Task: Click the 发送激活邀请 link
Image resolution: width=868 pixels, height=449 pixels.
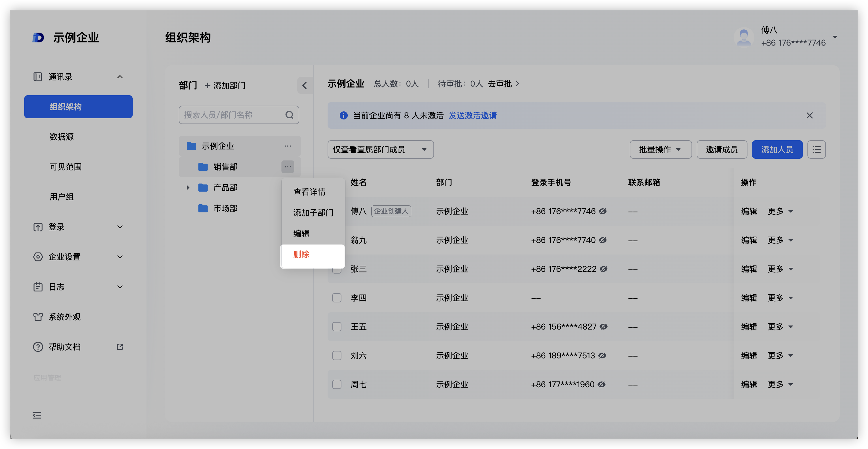Action: 472,115
